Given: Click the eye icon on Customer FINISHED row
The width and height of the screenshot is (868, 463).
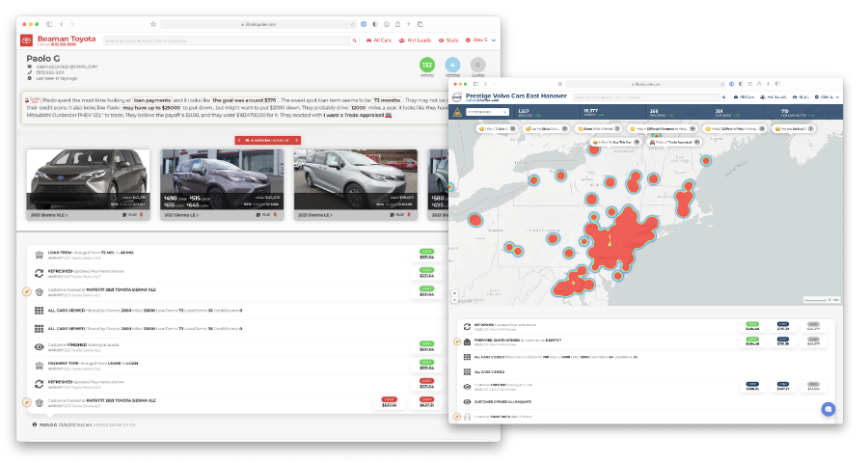Looking at the screenshot, I should [x=39, y=347].
